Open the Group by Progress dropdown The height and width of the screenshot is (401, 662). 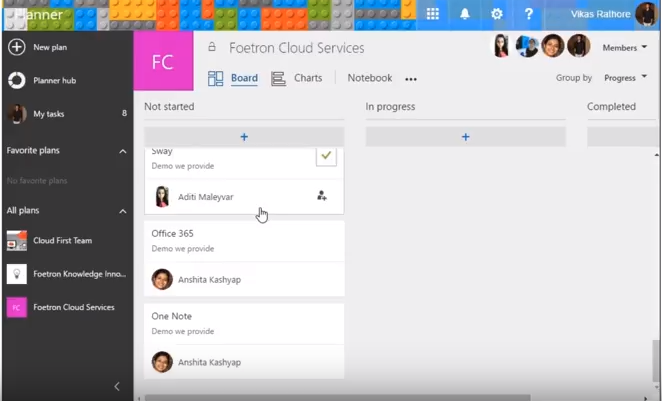[625, 78]
